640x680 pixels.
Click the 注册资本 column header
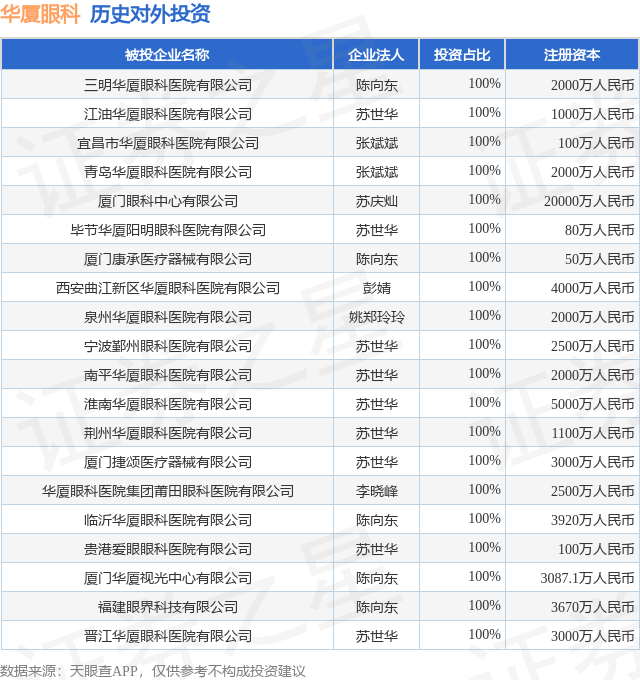pos(572,55)
